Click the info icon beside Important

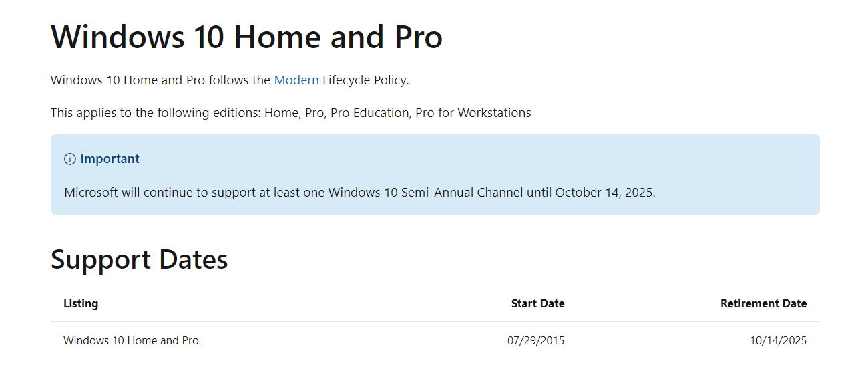coord(70,159)
